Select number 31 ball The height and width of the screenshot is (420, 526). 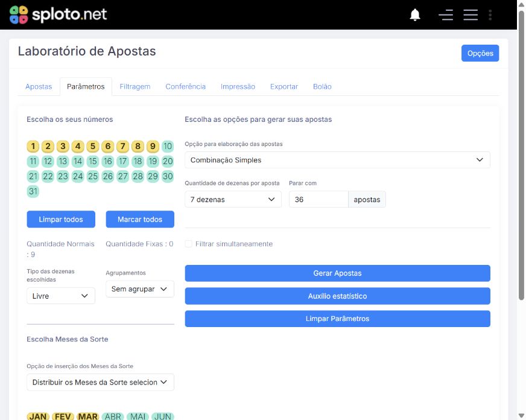33,191
